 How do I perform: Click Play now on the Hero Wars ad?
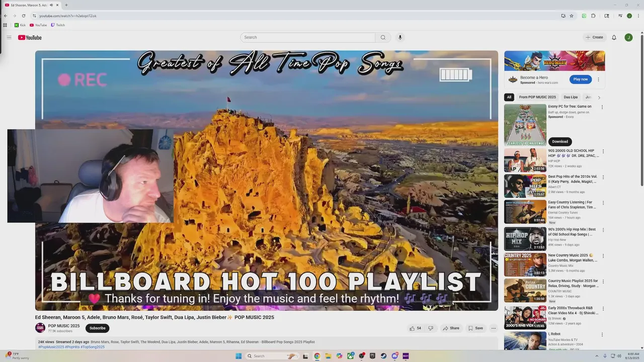coord(581,79)
